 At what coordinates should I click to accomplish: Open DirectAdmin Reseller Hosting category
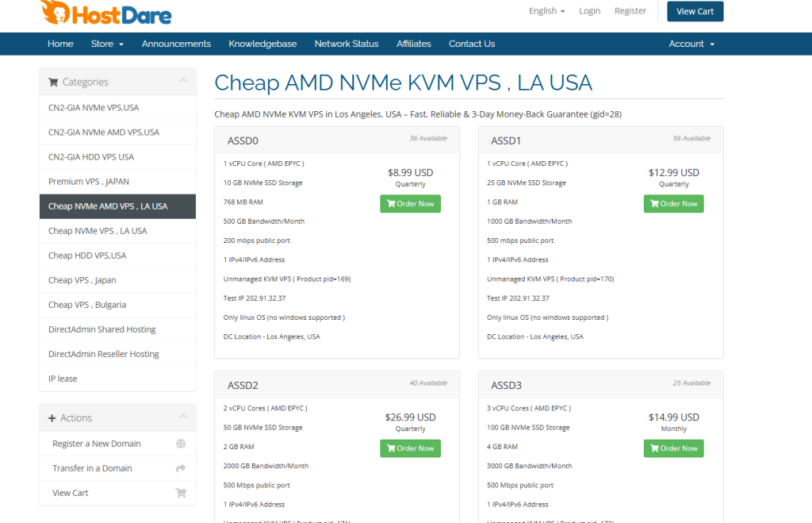[117, 354]
